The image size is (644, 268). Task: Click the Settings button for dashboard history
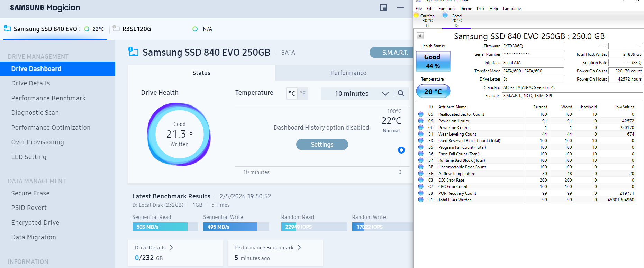322,145
